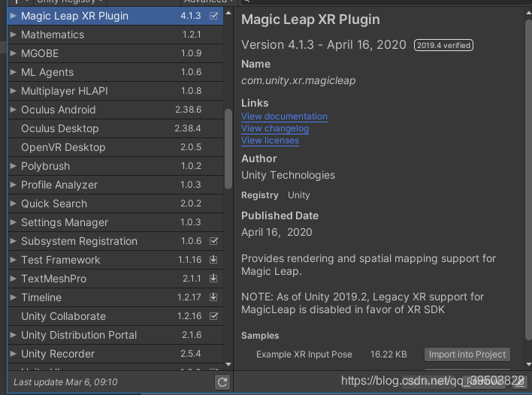Image resolution: width=532 pixels, height=395 pixels.
Task: Click details panel scroll-down arrow
Action: click(x=528, y=364)
